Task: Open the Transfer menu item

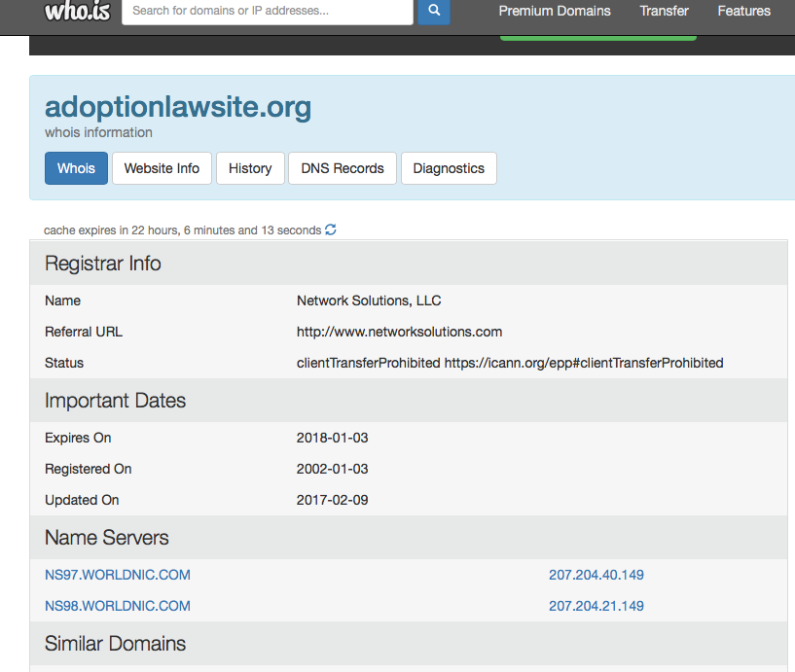Action: point(664,12)
